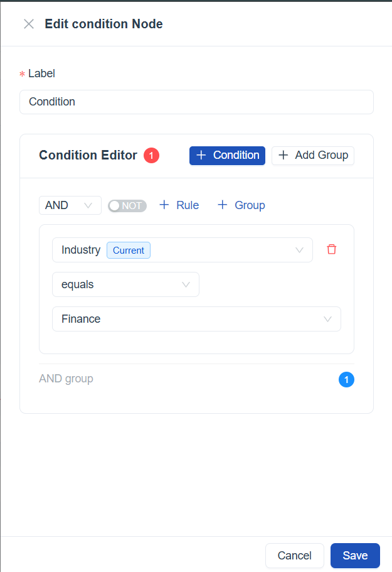
Task: Click the Label text input field
Action: [x=196, y=102]
